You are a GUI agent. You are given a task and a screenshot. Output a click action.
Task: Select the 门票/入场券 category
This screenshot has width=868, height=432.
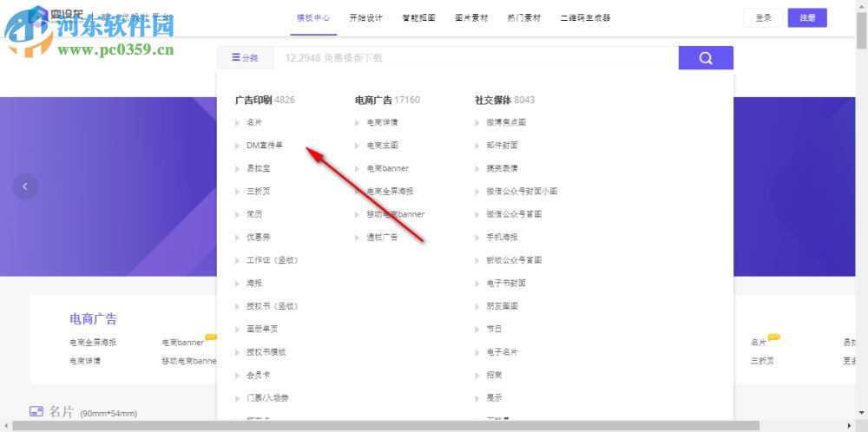[x=267, y=397]
